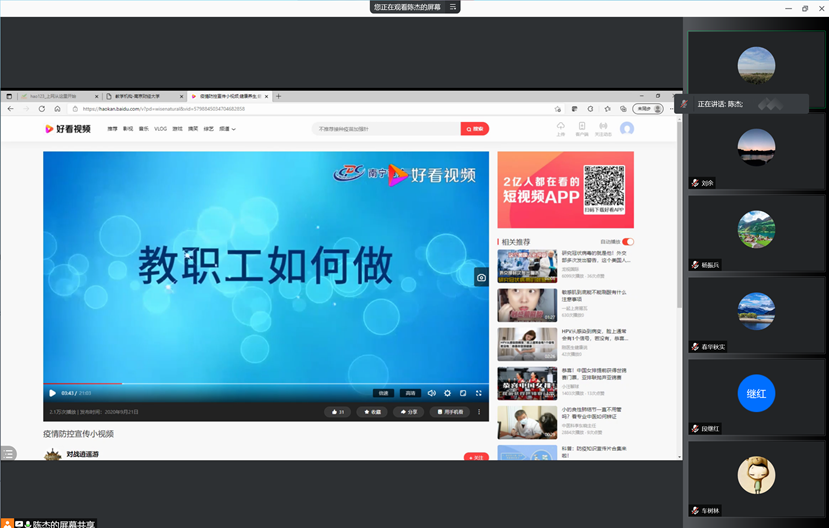Viewport: 829px width, 528px height.
Task: Open the user avatar profile icon
Action: click(627, 129)
